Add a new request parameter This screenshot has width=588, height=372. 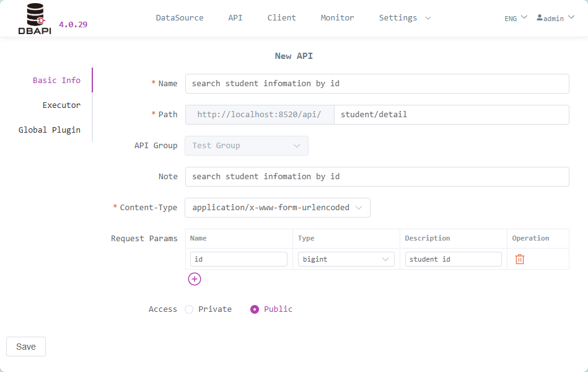point(195,279)
